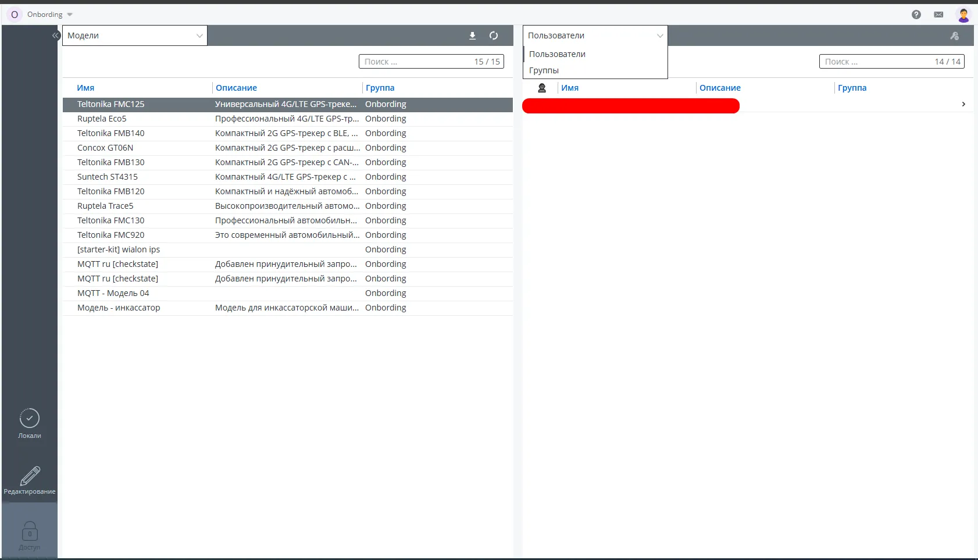Collapse the left sidebar with double-chevron
Screen dimensions: 978x560
[x=55, y=35]
